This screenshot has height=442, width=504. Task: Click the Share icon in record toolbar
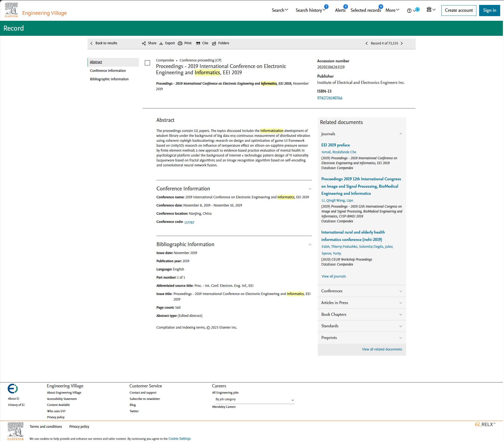click(x=144, y=43)
